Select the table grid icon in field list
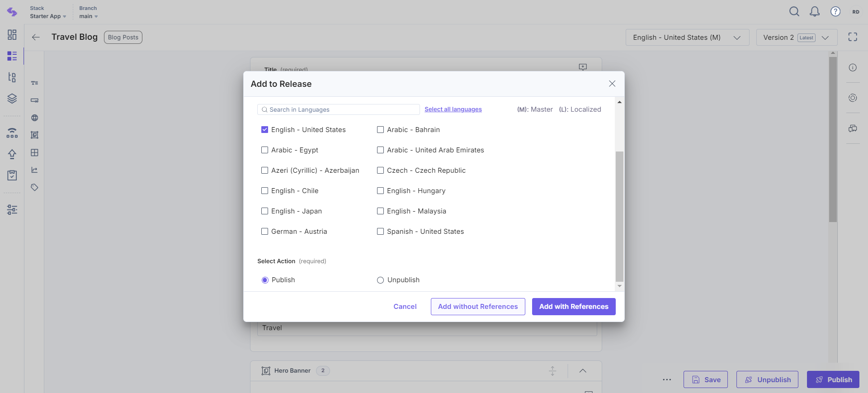868x393 pixels. click(x=34, y=153)
